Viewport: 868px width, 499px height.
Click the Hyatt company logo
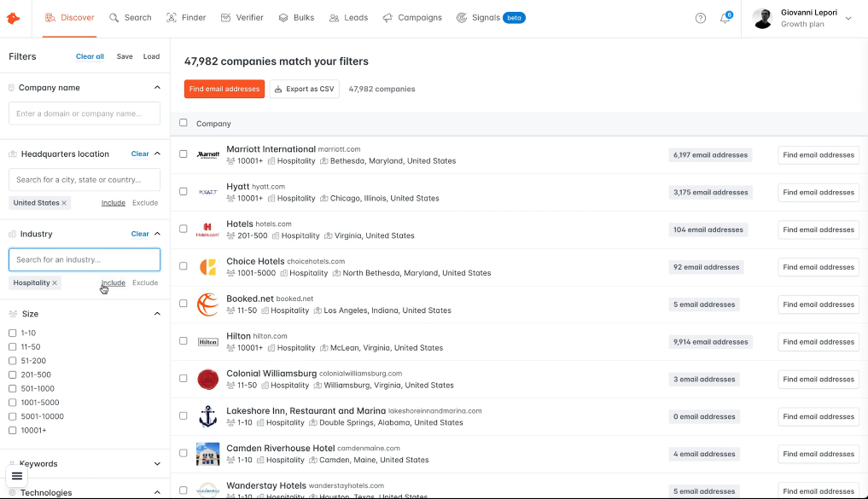(x=208, y=192)
